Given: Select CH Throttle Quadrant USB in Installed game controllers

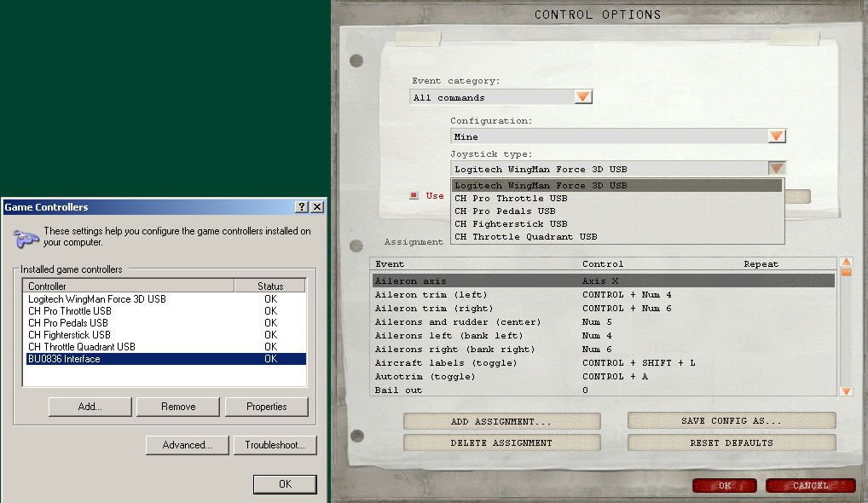Looking at the screenshot, I should pos(165,347).
